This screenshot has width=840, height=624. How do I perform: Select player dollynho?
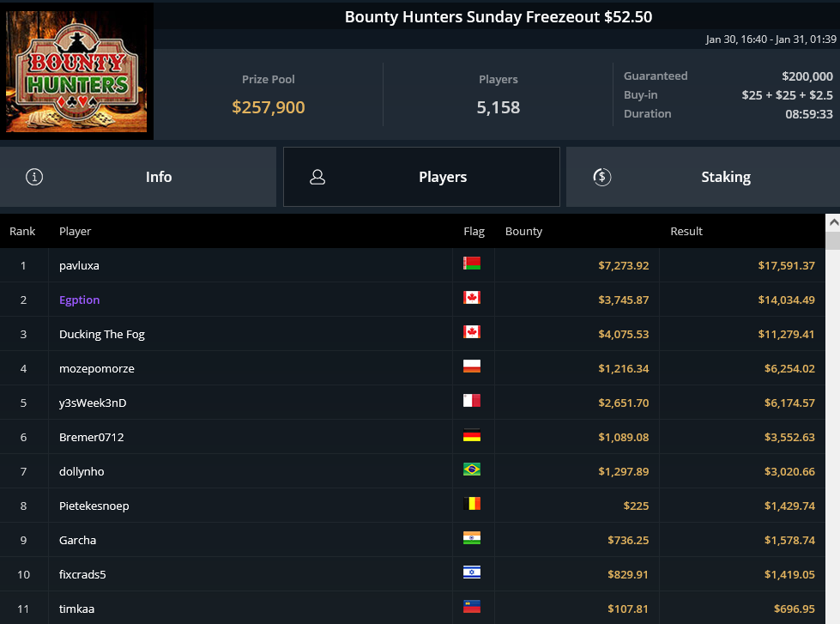click(82, 472)
